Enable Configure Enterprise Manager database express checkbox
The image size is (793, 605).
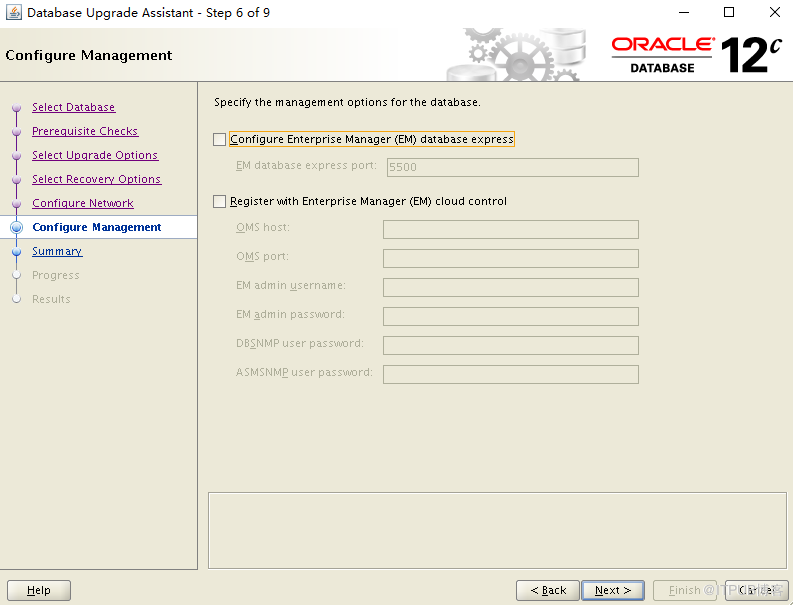(x=219, y=140)
